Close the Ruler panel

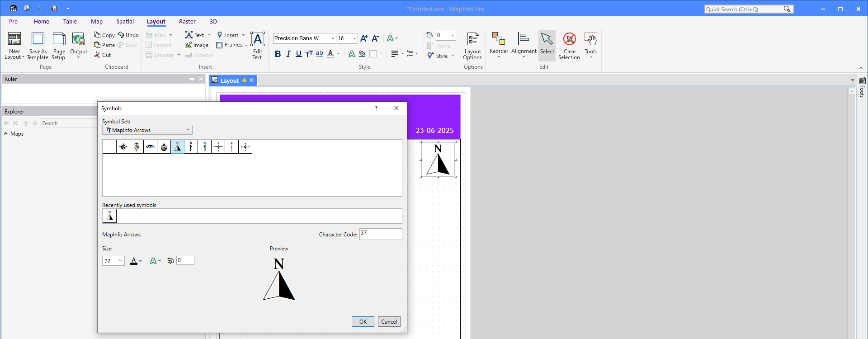point(201,79)
